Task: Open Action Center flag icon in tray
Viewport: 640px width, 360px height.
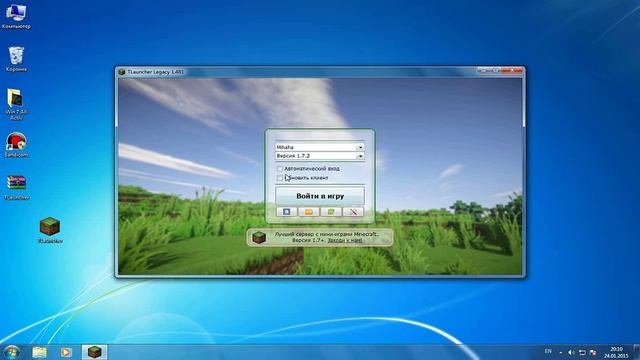Action: (593, 352)
